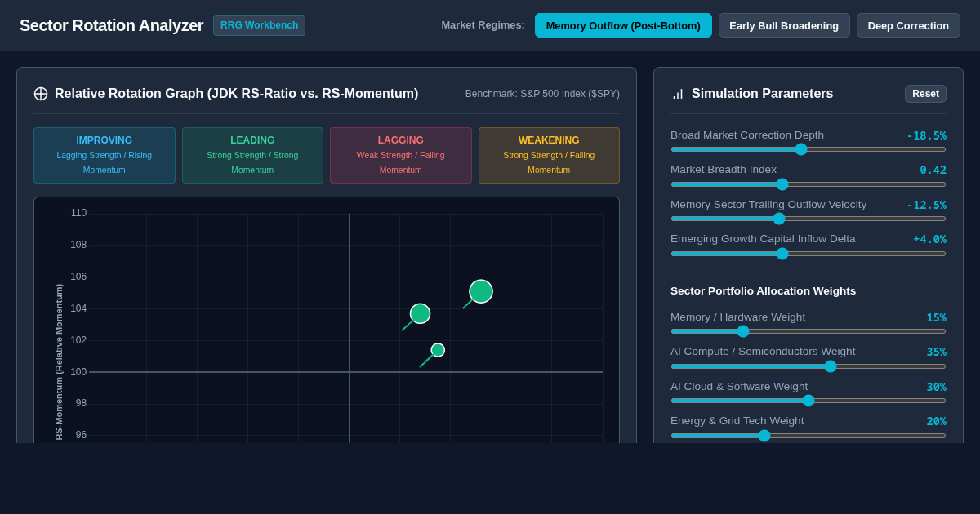This screenshot has height=514, width=980.
Task: Click the 15% Memory / Hardware weight value
Action: point(936,317)
